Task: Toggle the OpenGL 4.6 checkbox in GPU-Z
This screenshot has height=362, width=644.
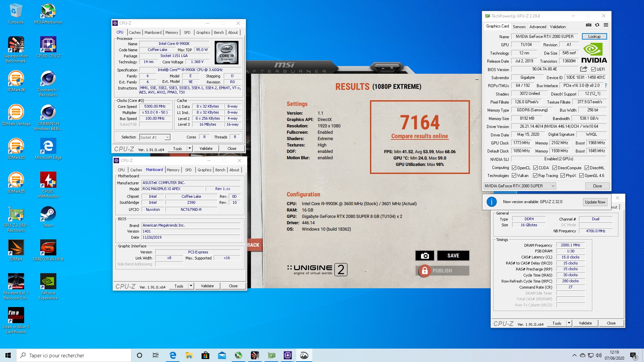Action: [x=581, y=176]
